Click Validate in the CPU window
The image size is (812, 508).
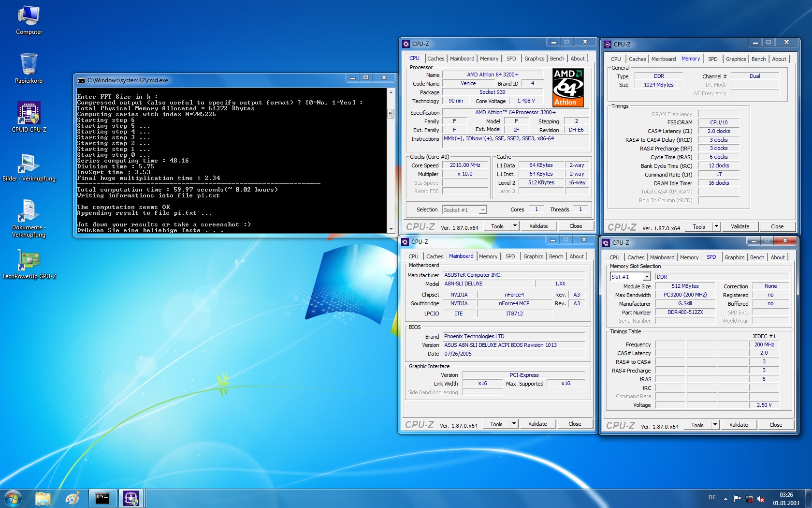(538, 226)
